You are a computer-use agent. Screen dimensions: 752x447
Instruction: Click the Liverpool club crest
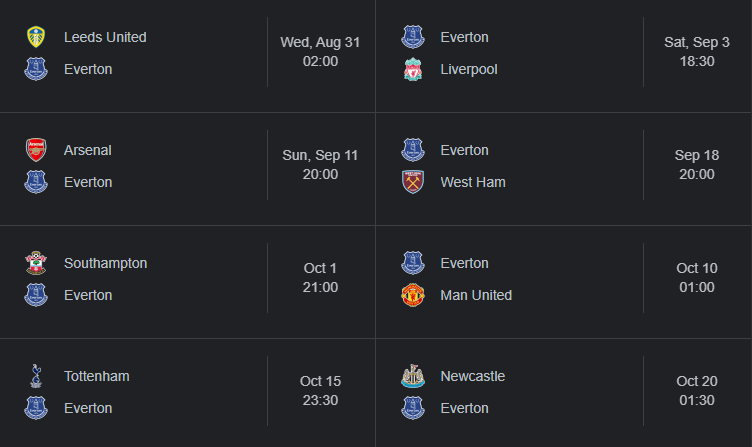pos(412,69)
